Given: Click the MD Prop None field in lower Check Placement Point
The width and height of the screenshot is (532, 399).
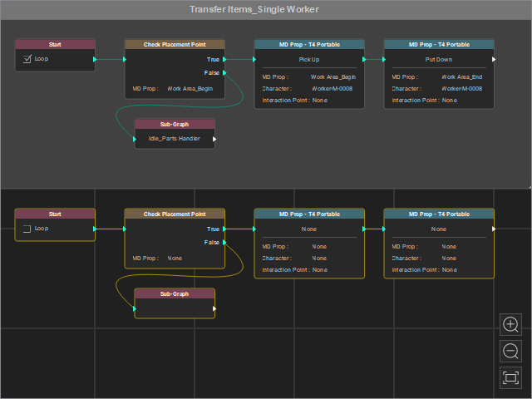Looking at the screenshot, I should point(175,259).
